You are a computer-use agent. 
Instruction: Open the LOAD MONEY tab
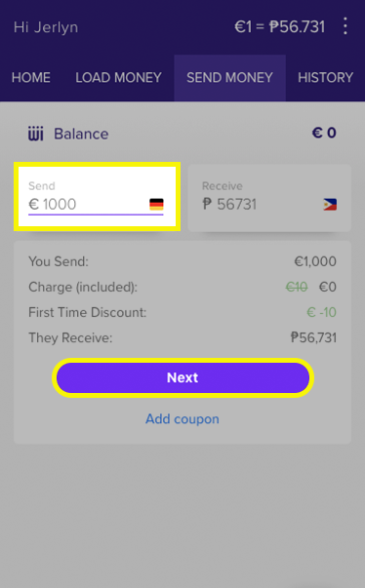(118, 78)
